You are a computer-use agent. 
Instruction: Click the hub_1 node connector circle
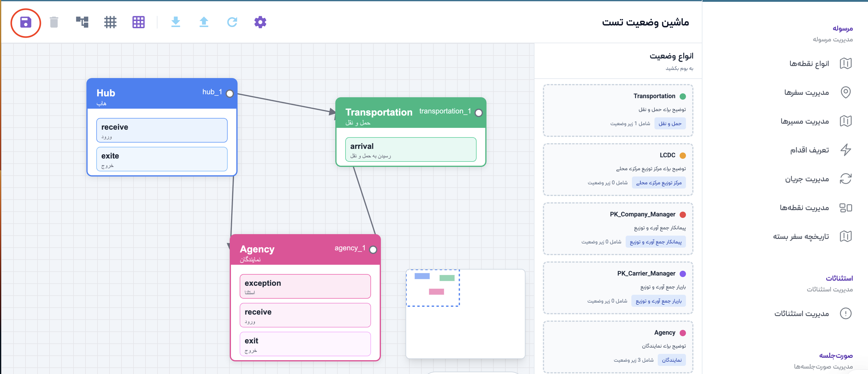229,93
